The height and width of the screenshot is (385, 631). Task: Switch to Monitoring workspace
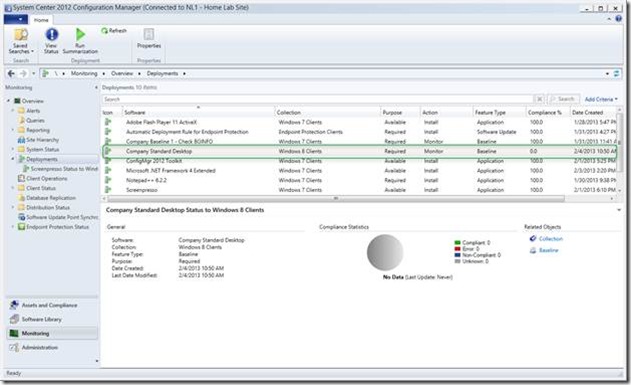(52, 334)
